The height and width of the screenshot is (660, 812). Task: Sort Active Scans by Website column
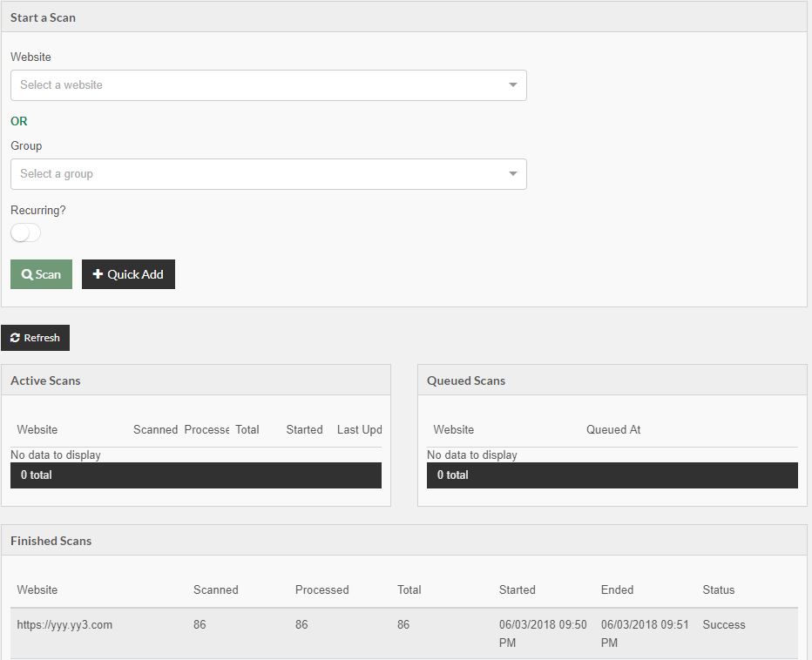click(x=37, y=429)
